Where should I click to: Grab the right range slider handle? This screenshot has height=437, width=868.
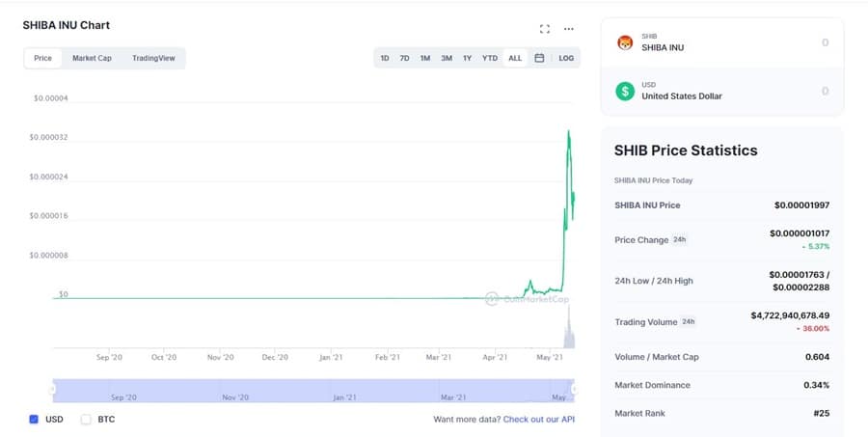[x=575, y=390]
